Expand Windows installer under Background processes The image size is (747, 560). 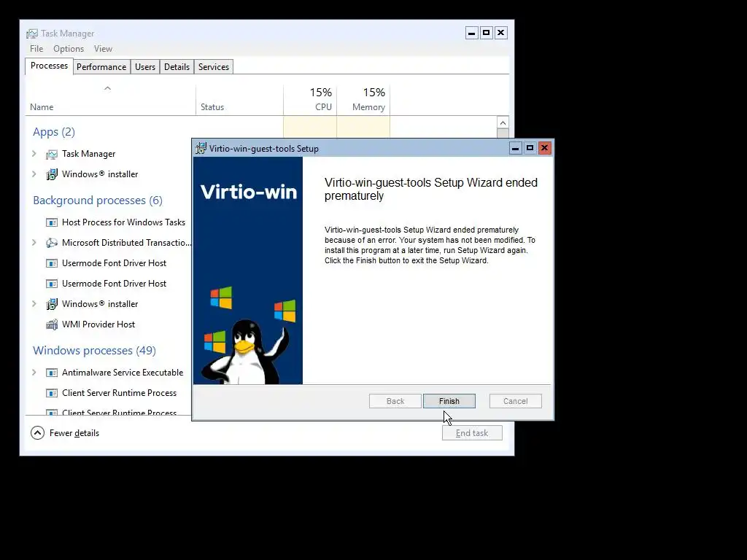(34, 304)
